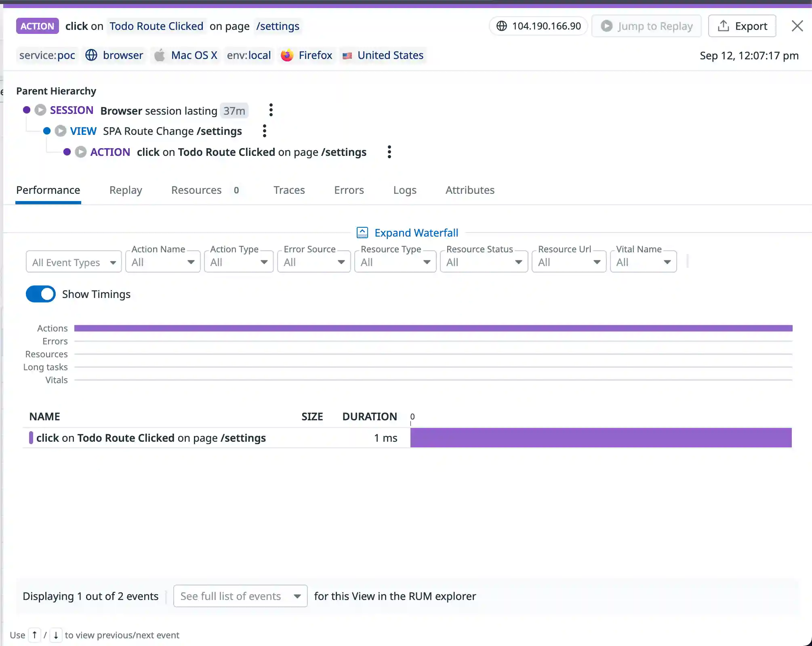Play the VIEW replay icon

click(x=61, y=131)
